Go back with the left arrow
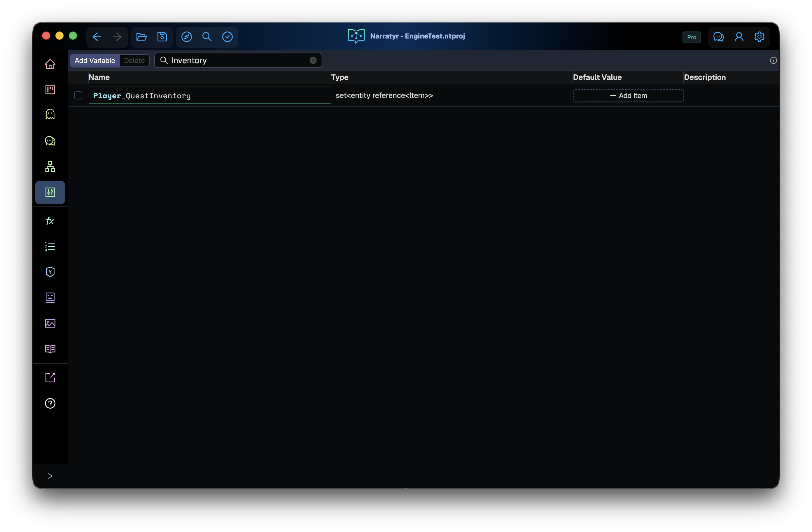The width and height of the screenshot is (812, 532). tap(97, 36)
